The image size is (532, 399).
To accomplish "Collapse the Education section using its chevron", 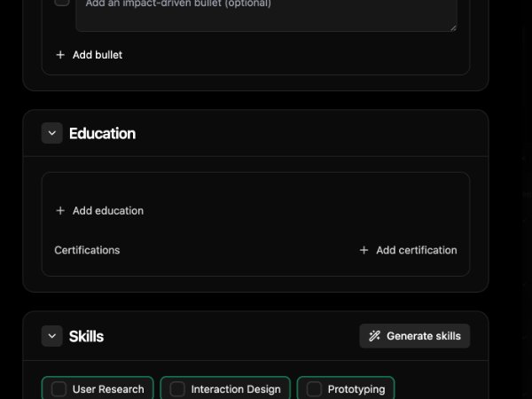I will 51,134.
